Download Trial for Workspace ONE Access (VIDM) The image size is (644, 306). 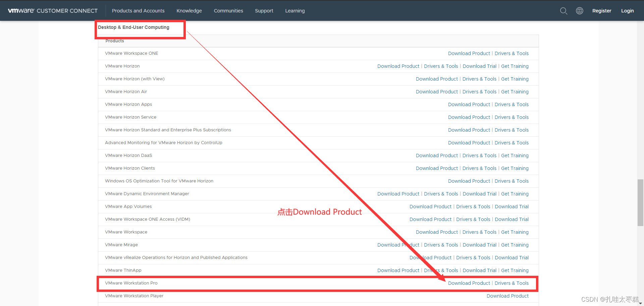pyautogui.click(x=512, y=219)
